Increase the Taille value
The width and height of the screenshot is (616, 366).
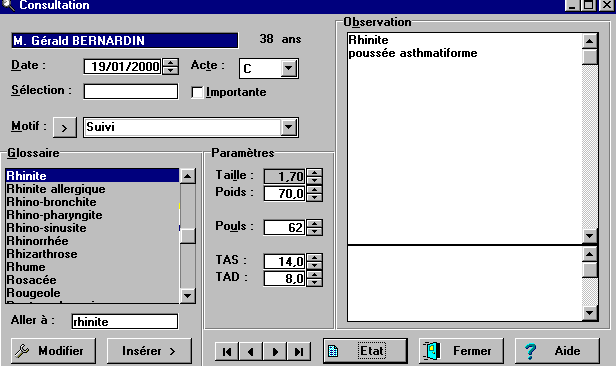coord(314,172)
